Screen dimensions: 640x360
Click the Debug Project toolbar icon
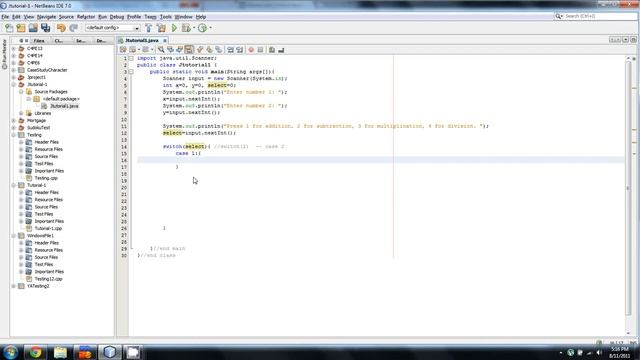click(186, 28)
